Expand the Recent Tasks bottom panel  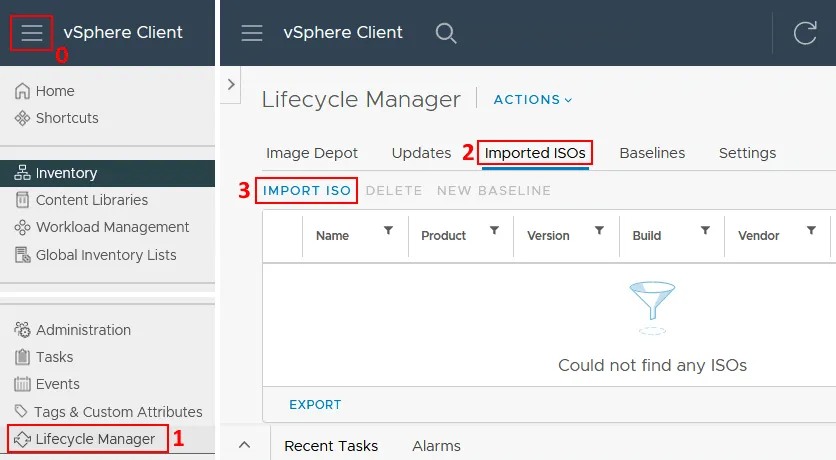pyautogui.click(x=245, y=445)
